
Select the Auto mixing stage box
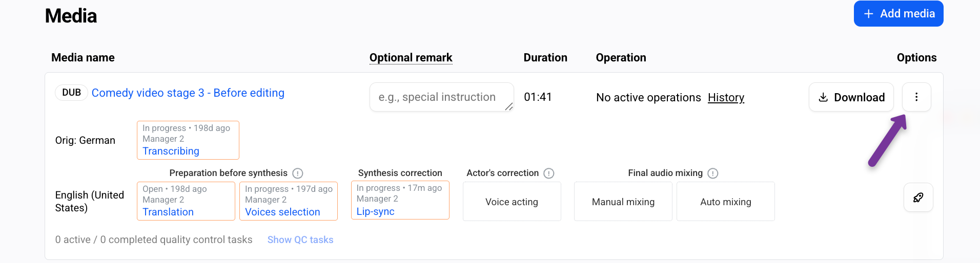[x=726, y=202]
